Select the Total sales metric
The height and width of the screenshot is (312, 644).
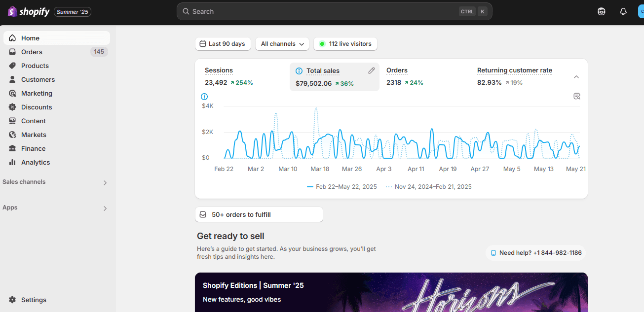pyautogui.click(x=335, y=77)
